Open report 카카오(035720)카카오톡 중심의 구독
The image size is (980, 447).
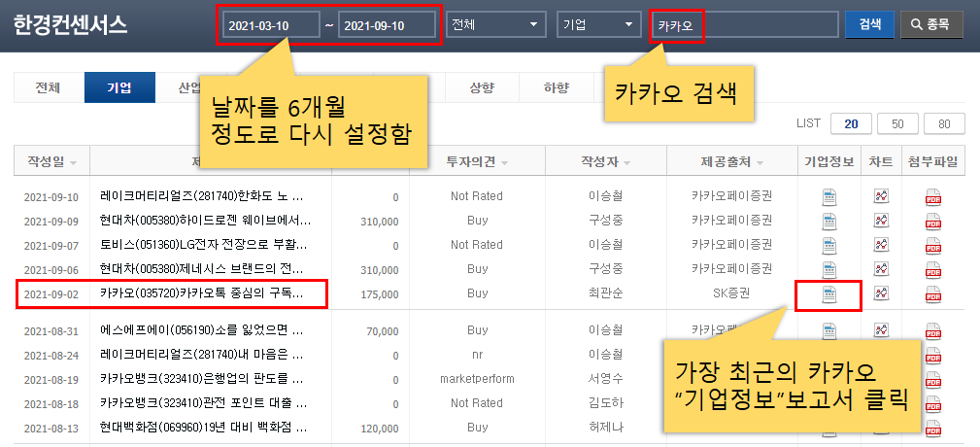click(201, 293)
